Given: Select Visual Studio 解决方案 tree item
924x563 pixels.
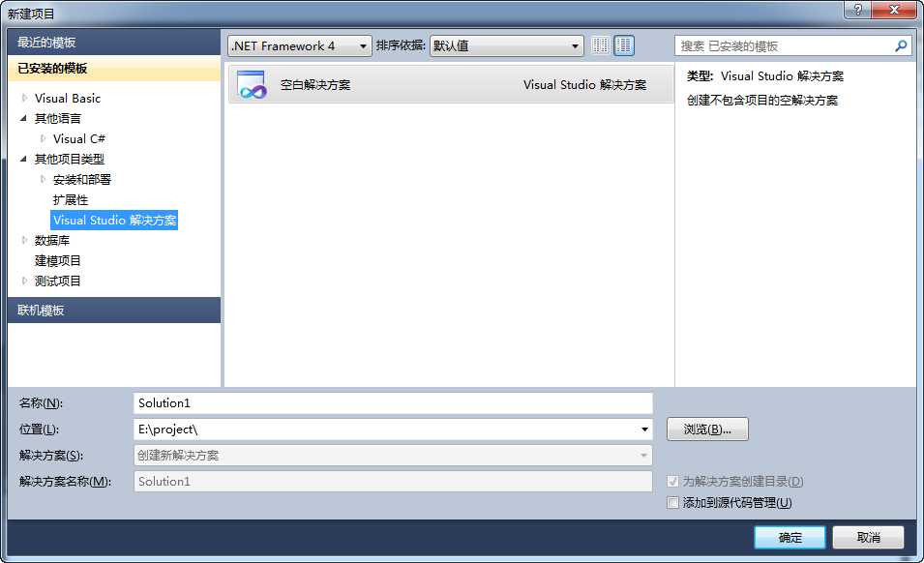Looking at the screenshot, I should tap(114, 221).
